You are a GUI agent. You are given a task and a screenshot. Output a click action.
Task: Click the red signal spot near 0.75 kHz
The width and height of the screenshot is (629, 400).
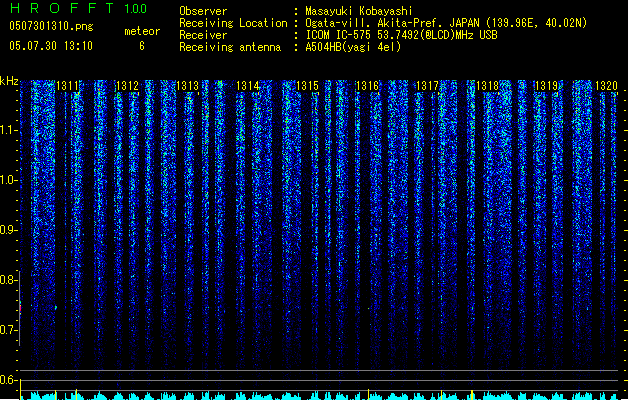click(x=20, y=309)
